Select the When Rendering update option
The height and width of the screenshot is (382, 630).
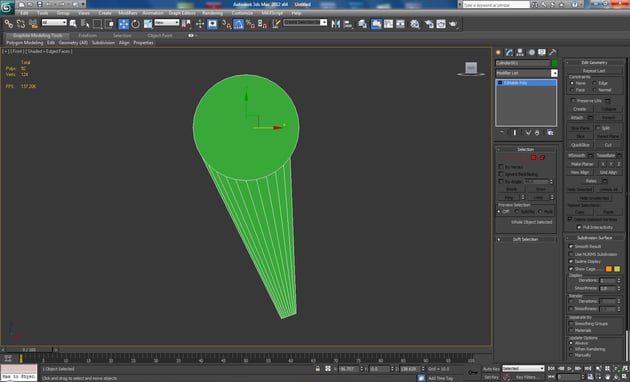pyautogui.click(x=571, y=349)
